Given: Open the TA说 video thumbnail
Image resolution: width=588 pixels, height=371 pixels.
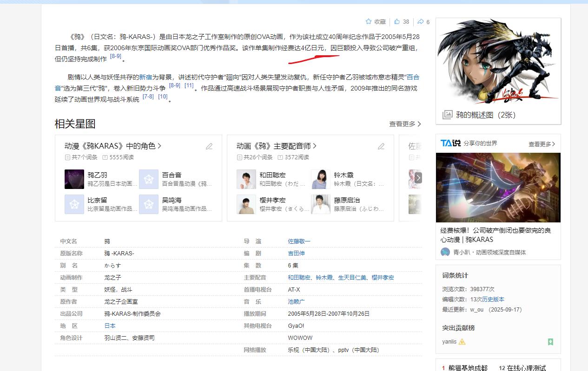Looking at the screenshot, I should (x=498, y=188).
